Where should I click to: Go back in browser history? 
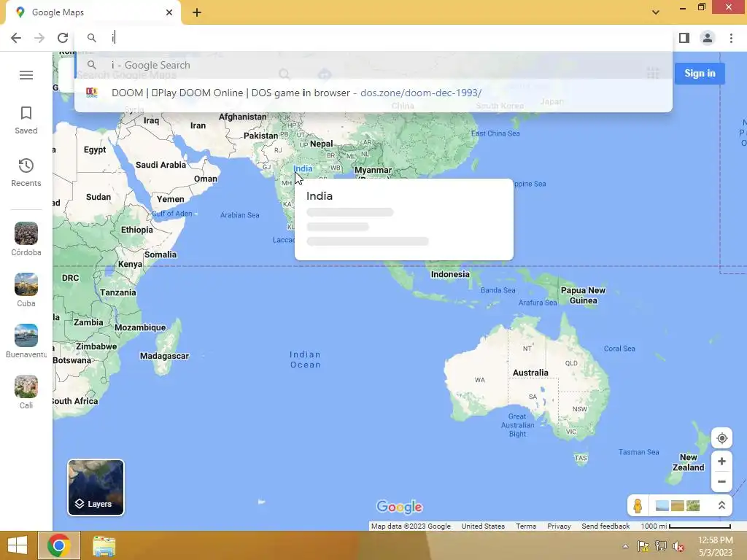[16, 38]
